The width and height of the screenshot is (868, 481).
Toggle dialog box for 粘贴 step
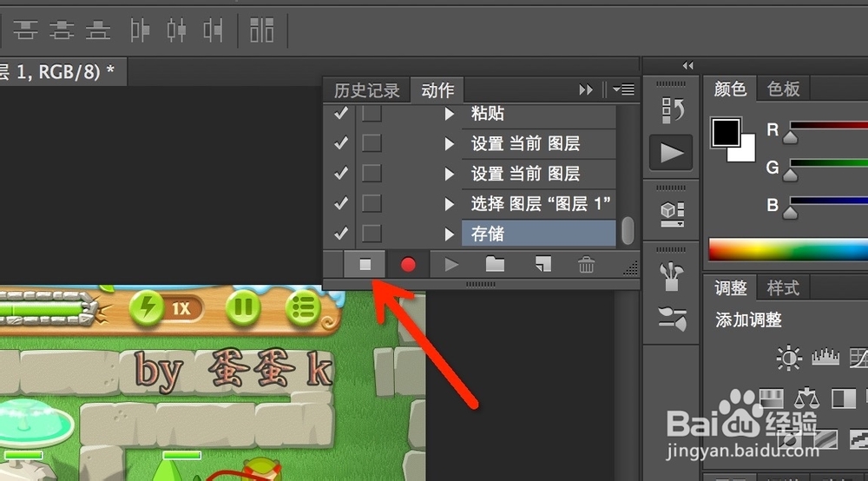pos(372,114)
